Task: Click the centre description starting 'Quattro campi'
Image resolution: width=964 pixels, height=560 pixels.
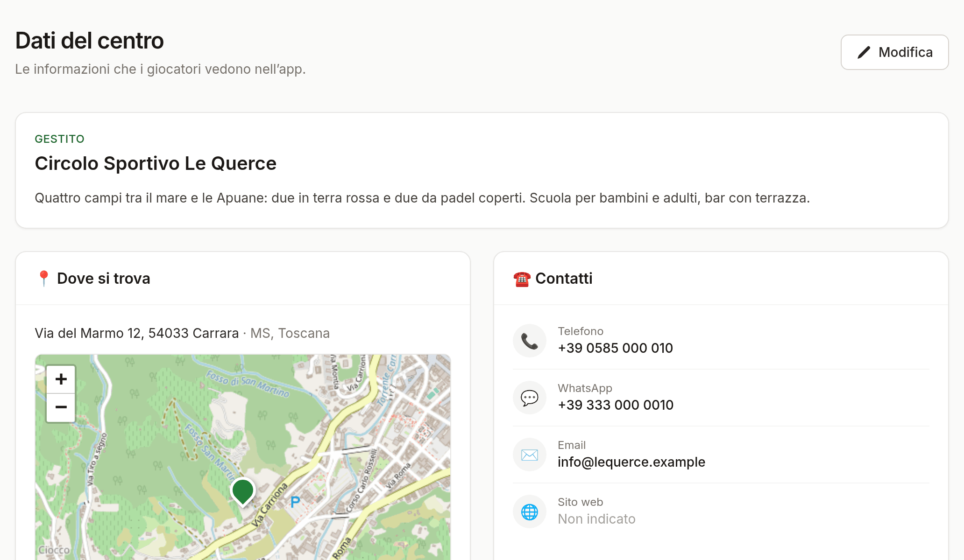Action: (422, 198)
